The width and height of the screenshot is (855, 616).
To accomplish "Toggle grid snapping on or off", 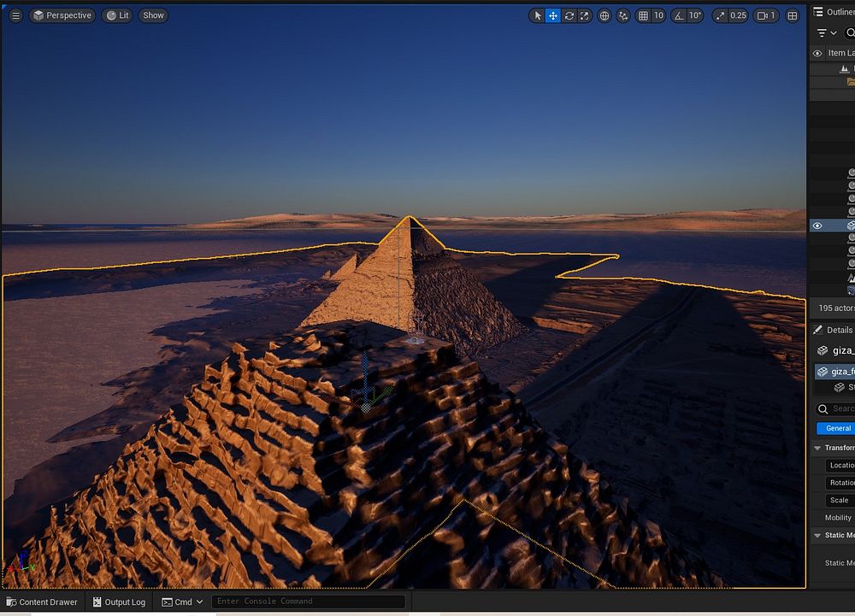I will click(644, 15).
